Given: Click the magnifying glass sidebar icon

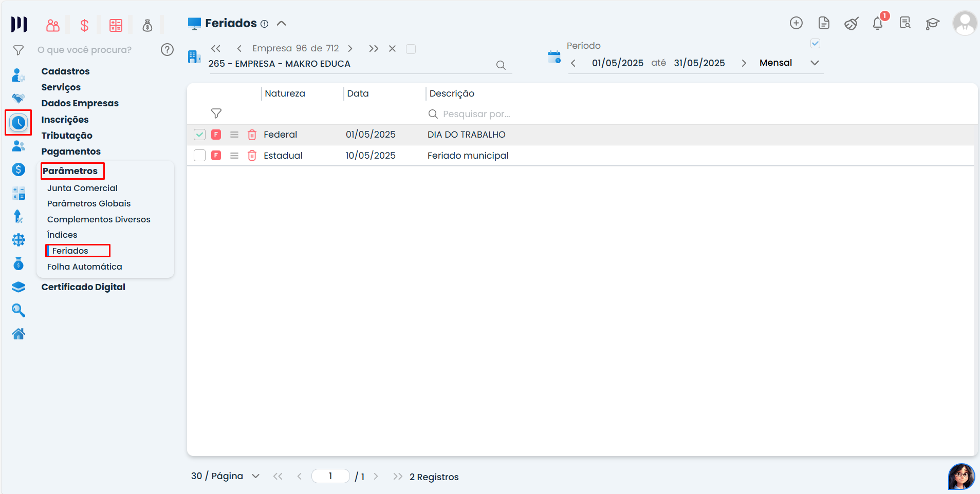Looking at the screenshot, I should 19,310.
